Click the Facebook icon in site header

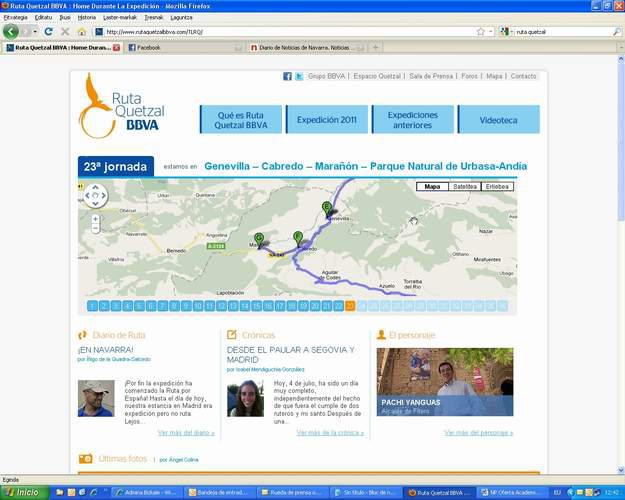tap(287, 76)
